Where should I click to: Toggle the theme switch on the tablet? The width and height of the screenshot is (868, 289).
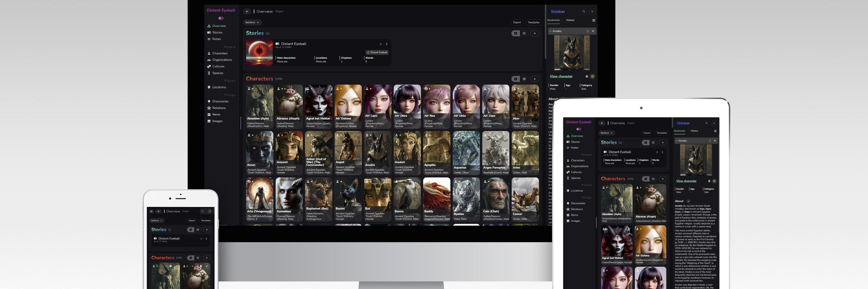[x=579, y=129]
